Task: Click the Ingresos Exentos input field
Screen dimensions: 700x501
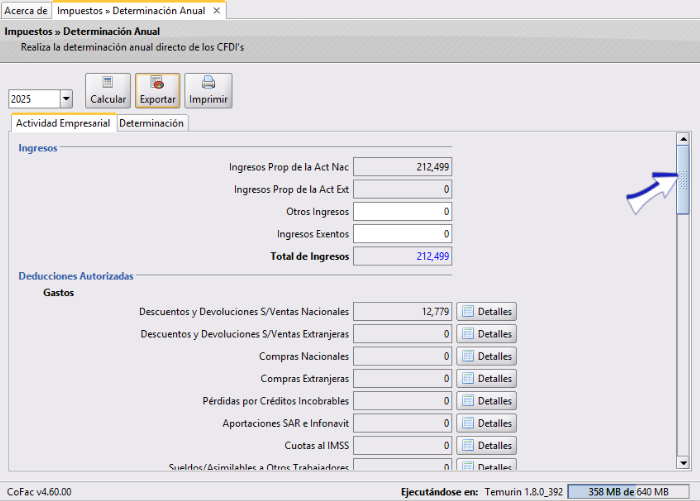Action: (402, 234)
